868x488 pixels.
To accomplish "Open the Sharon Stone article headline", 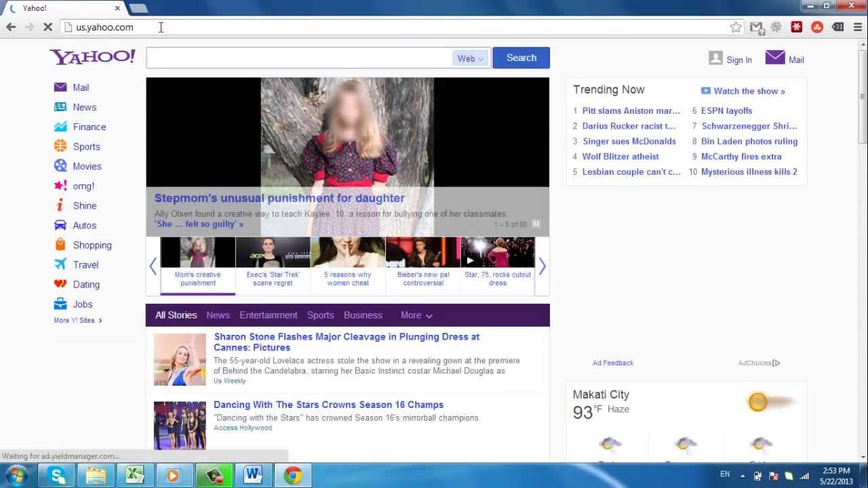I will click(x=347, y=342).
